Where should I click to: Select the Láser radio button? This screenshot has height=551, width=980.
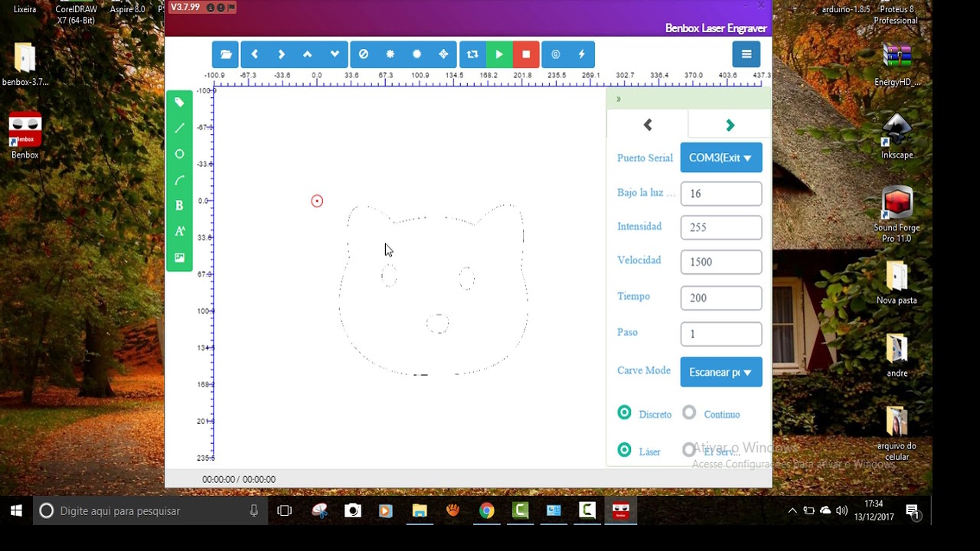(x=625, y=450)
